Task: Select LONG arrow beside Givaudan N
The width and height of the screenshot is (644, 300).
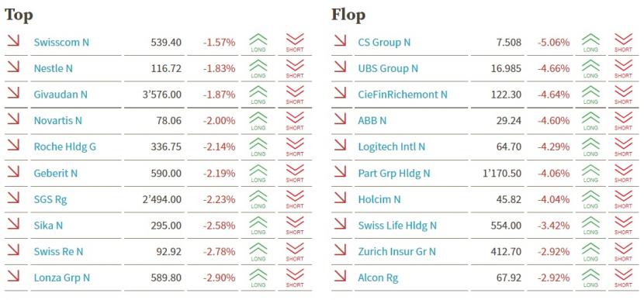Action: point(258,95)
